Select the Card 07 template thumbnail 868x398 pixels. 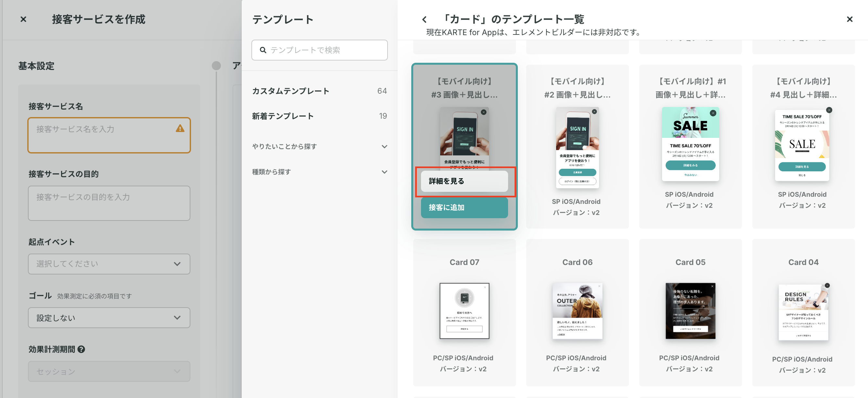(464, 311)
